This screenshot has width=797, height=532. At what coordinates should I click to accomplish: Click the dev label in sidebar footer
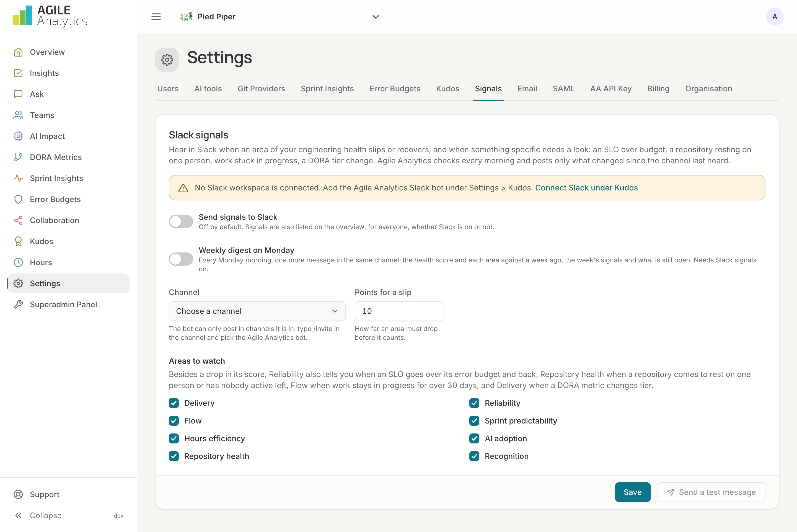coord(118,516)
